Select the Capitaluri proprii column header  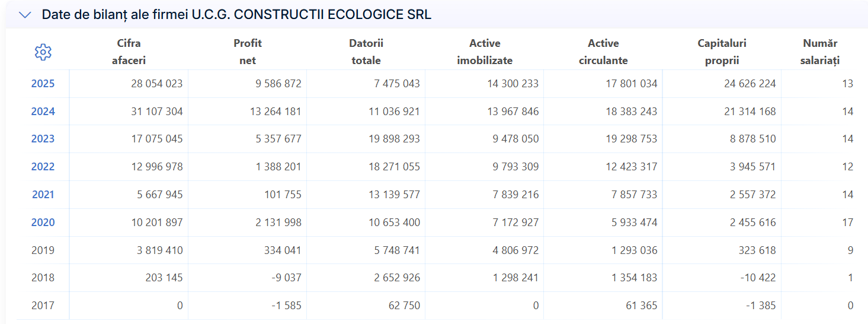722,52
